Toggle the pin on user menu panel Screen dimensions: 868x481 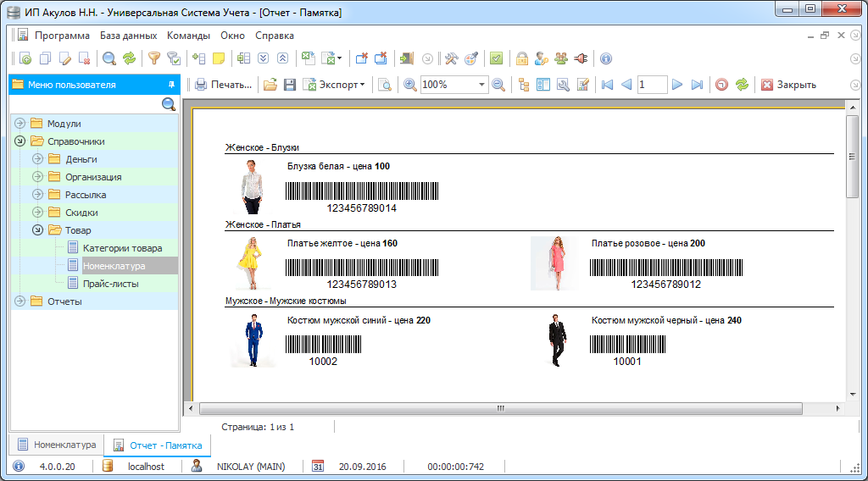pyautogui.click(x=171, y=85)
